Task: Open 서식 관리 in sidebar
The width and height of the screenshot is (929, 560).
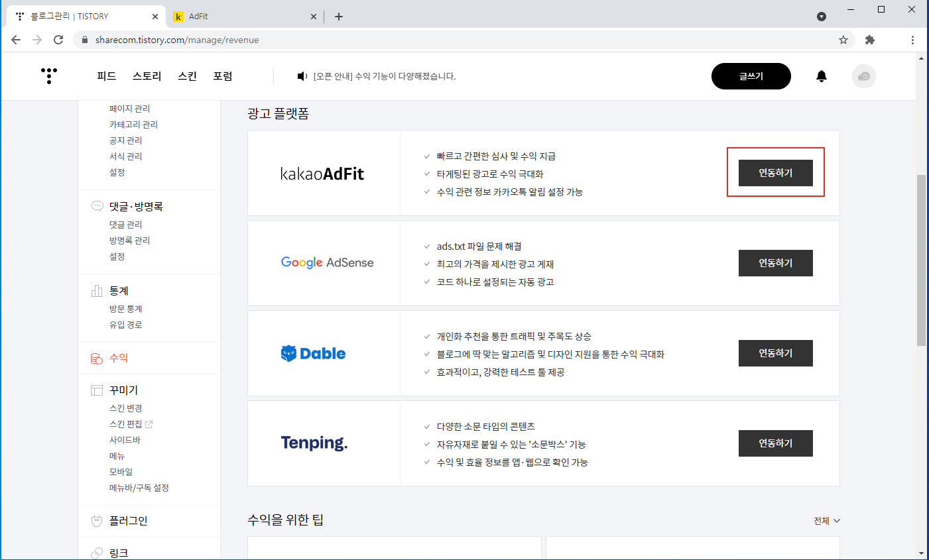Action: [126, 156]
